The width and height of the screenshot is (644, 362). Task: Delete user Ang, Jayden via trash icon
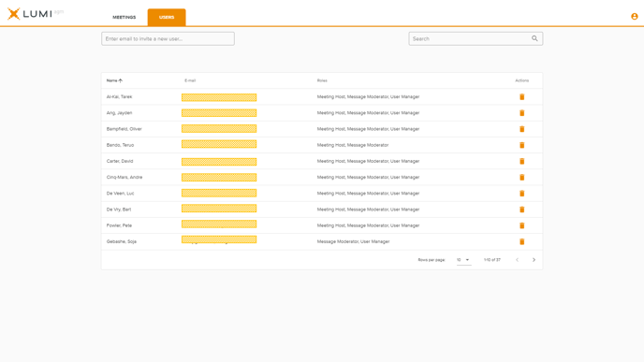click(x=521, y=113)
